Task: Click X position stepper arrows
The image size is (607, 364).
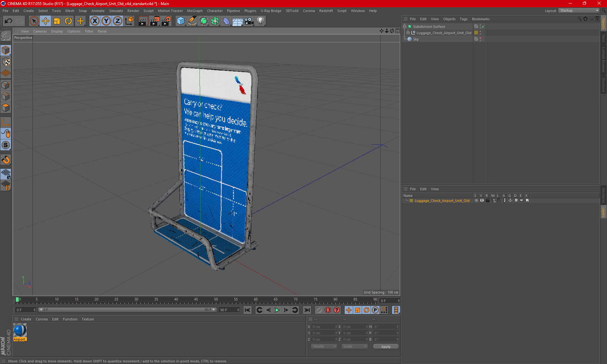Action: tap(336, 327)
